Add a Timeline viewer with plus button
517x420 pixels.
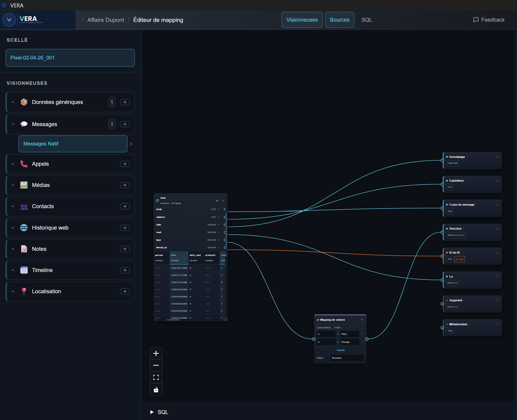[x=125, y=270]
